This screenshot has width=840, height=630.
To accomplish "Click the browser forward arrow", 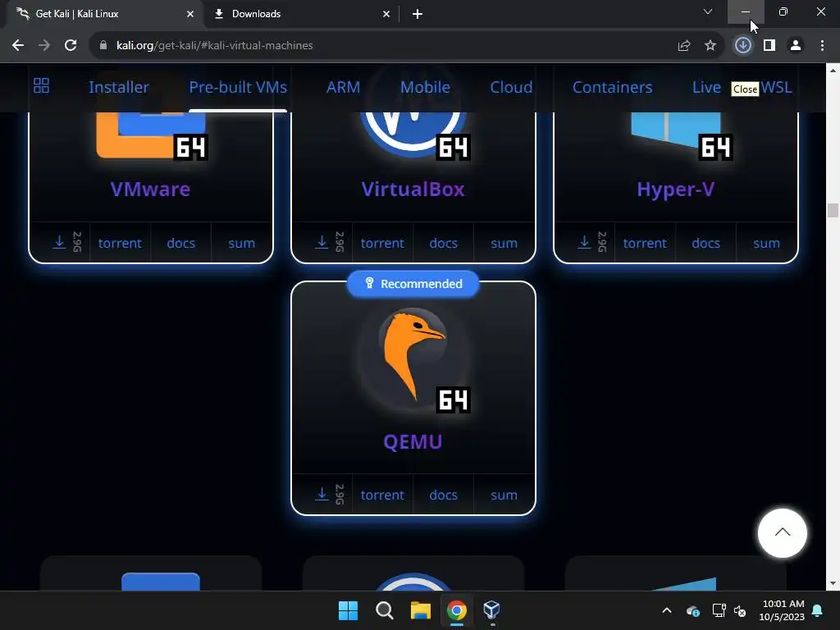I will pos(44,46).
